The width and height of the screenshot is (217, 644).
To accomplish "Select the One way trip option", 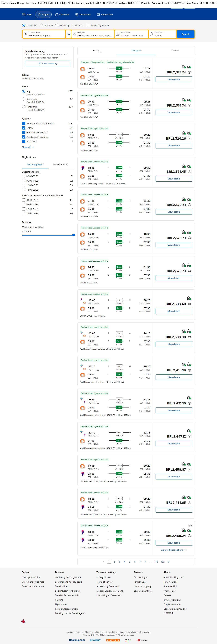I will (41, 26).
